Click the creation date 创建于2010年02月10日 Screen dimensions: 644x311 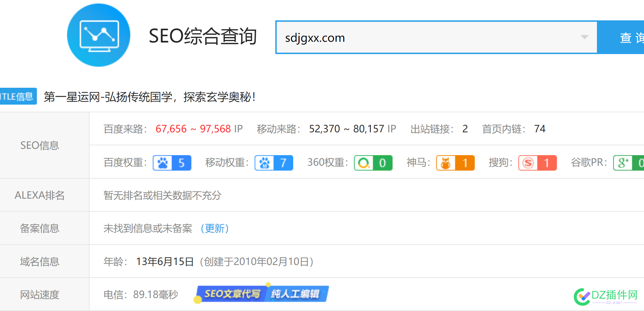(256, 262)
